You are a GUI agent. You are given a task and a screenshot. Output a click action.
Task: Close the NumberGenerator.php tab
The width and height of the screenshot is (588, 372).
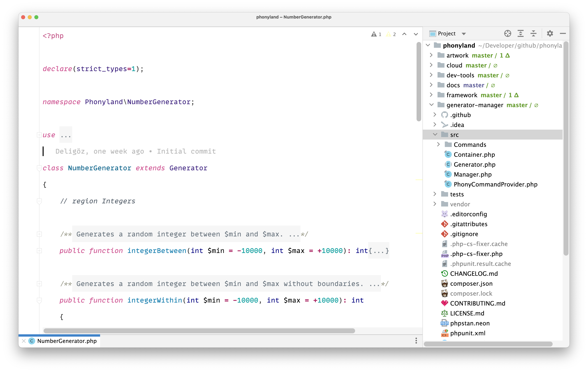pos(24,341)
